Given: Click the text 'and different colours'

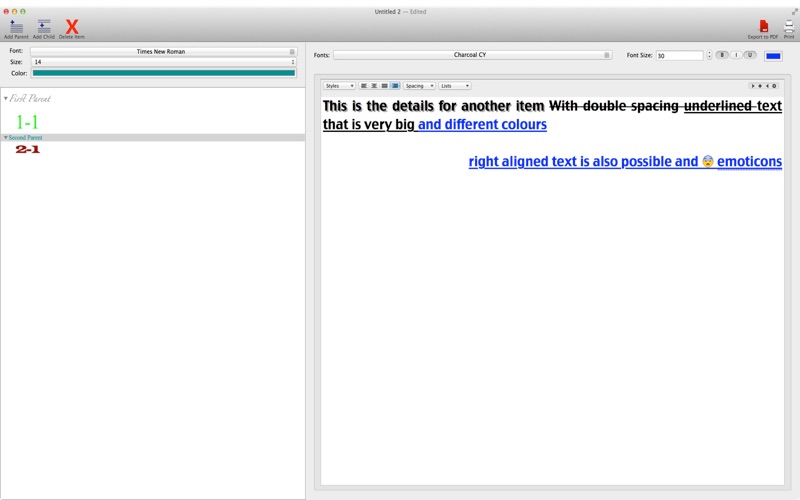Looking at the screenshot, I should pyautogui.click(x=482, y=124).
